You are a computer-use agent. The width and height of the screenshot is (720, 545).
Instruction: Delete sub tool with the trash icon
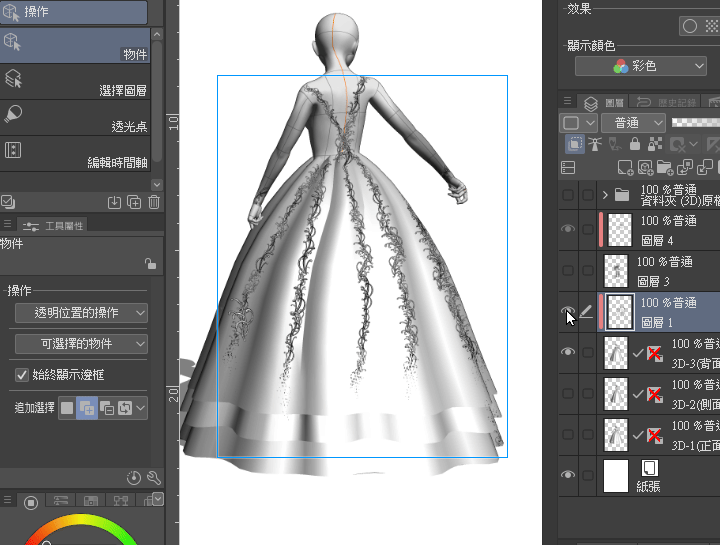click(x=154, y=202)
